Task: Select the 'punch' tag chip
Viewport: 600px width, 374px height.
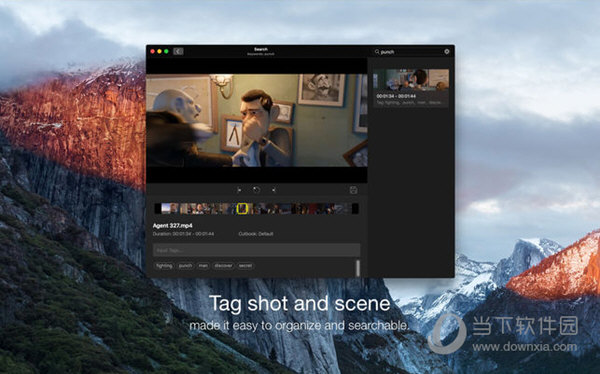Action: [x=186, y=266]
